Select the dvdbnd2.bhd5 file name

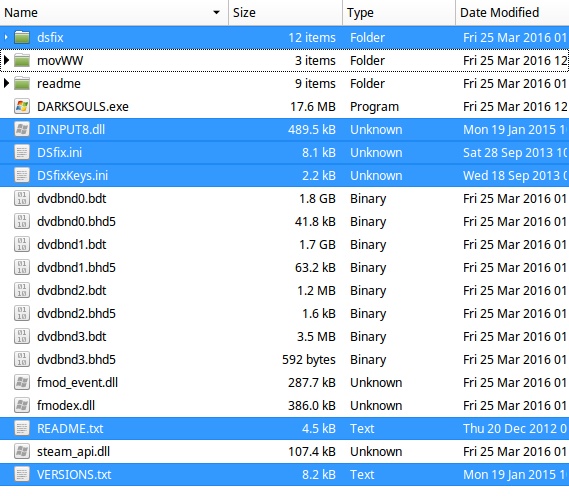(x=76, y=313)
